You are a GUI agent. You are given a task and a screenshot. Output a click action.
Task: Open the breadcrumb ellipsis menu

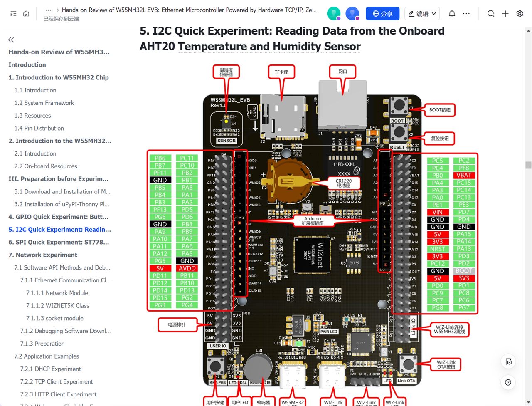49,10
